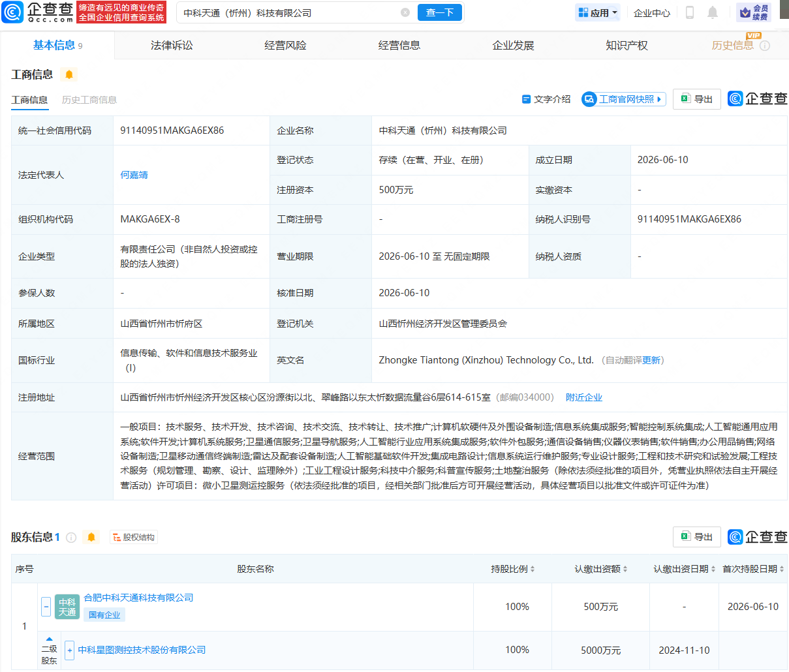Open the 合肥中科天通科技有限公司 shareholder link

pyautogui.click(x=138, y=598)
